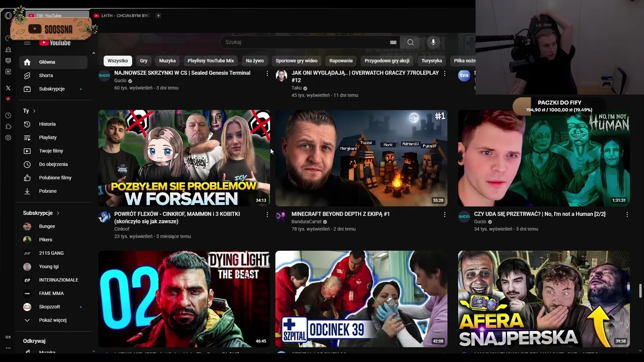This screenshot has height=362, width=644.
Task: Open the Dying Light The Beast 02 thumbnail
Action: pyautogui.click(x=184, y=299)
